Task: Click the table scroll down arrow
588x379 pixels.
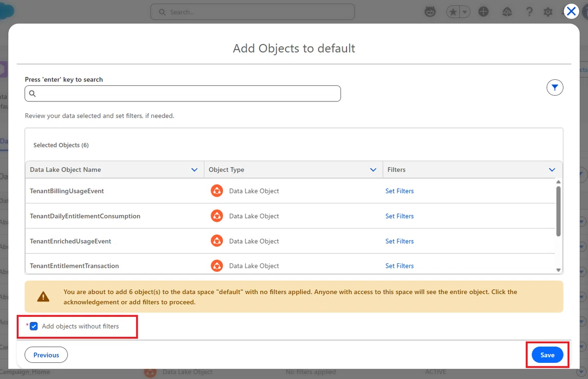Action: coord(558,270)
